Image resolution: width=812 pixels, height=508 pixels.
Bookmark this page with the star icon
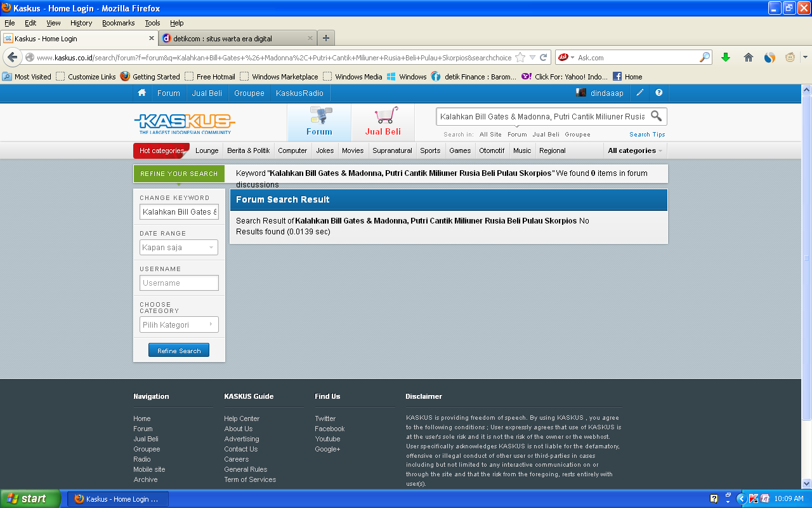pos(520,57)
